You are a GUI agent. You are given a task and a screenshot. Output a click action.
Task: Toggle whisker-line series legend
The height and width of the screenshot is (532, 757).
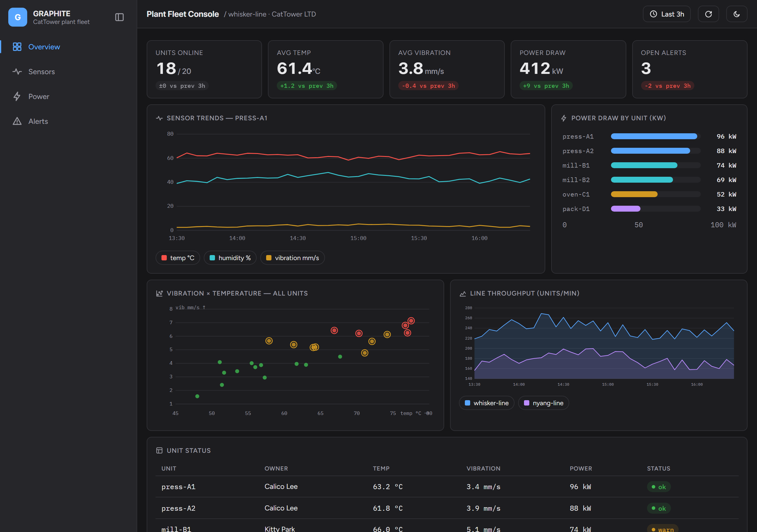point(487,403)
